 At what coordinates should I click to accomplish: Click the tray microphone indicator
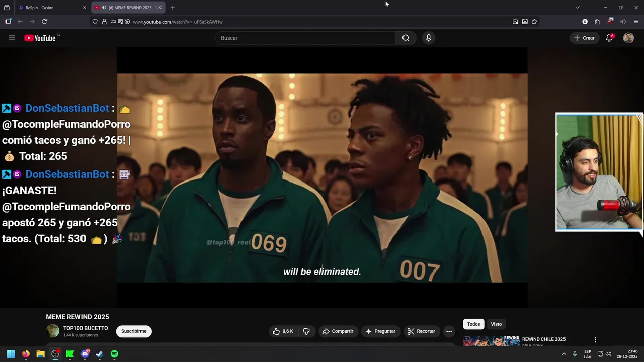pyautogui.click(x=575, y=354)
